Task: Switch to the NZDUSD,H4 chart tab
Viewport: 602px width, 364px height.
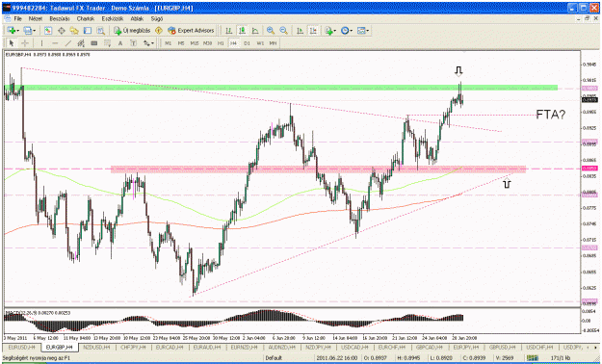Action: pyautogui.click(x=96, y=347)
